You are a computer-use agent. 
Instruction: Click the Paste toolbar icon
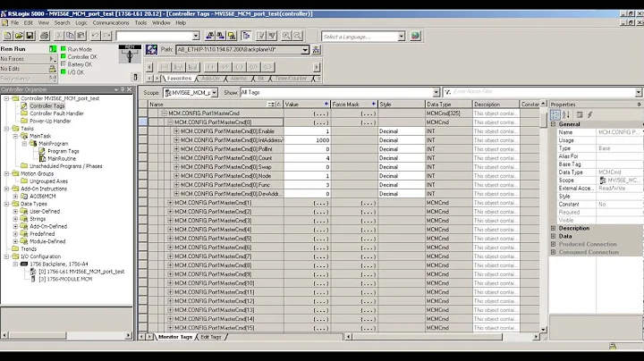(x=81, y=36)
